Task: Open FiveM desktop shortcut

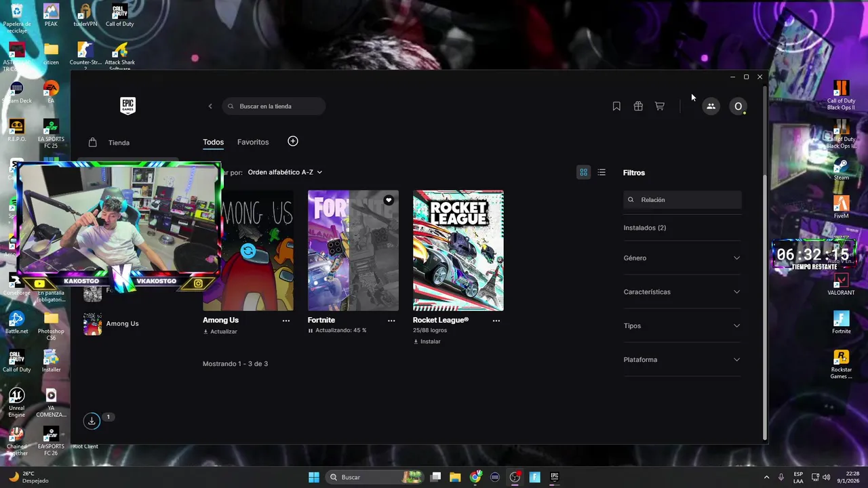Action: pos(841,207)
